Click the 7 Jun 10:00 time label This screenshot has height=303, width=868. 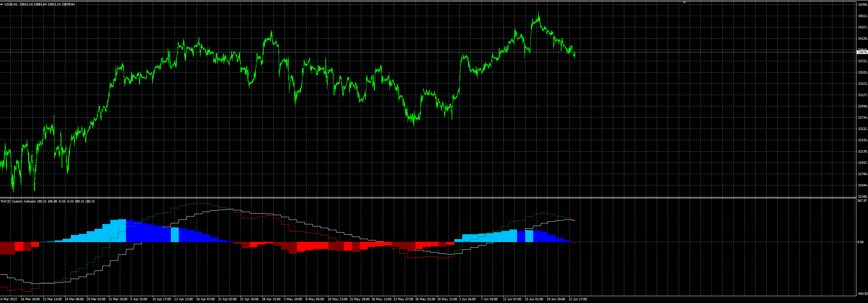489,299
